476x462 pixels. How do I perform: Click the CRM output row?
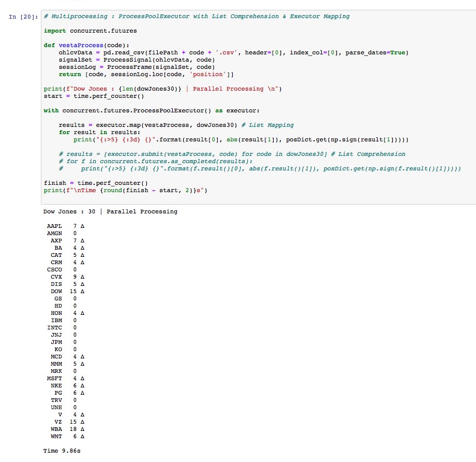coord(67,262)
